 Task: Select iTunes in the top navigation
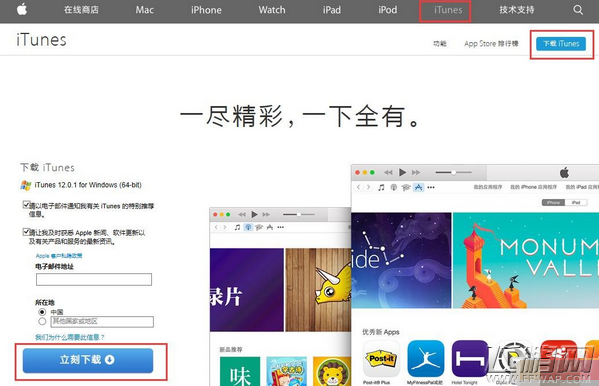coord(448,10)
